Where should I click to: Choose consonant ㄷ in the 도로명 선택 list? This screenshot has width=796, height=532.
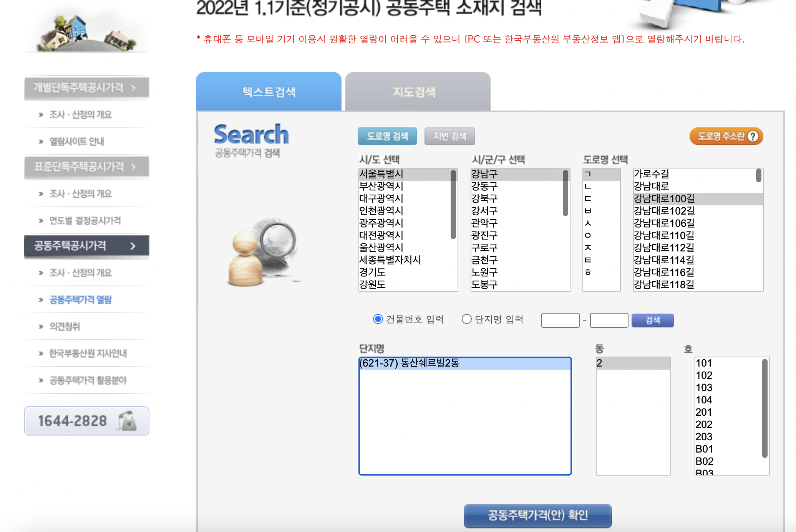pos(589,198)
